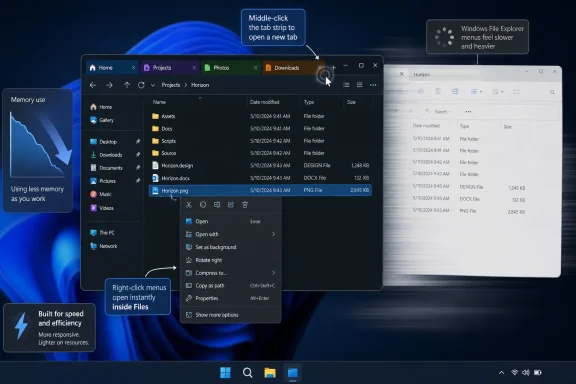The image size is (576, 384).
Task: Open taskbar Search
Action: click(248, 373)
